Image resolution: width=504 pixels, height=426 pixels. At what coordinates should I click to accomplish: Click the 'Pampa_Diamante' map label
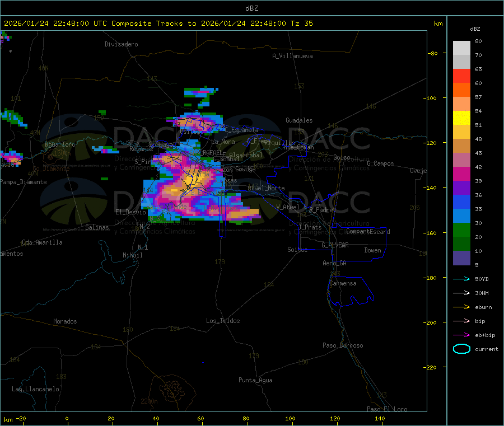click(x=24, y=182)
